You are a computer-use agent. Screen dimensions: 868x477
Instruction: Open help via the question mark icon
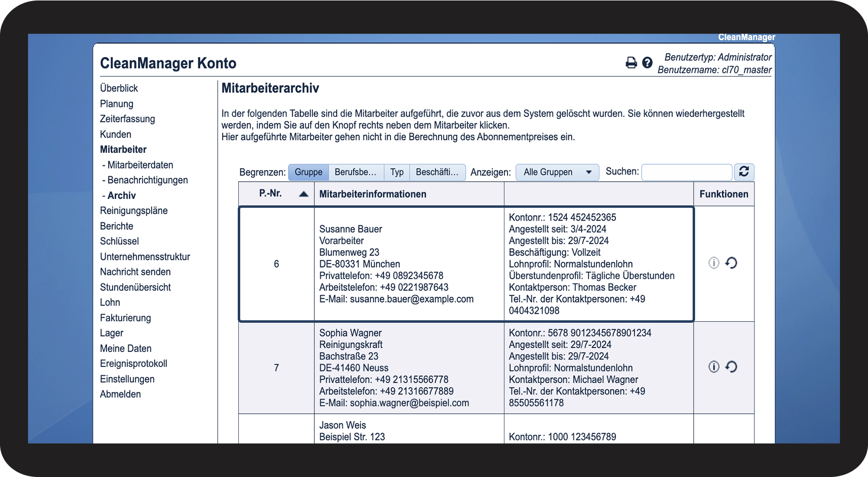pos(647,63)
